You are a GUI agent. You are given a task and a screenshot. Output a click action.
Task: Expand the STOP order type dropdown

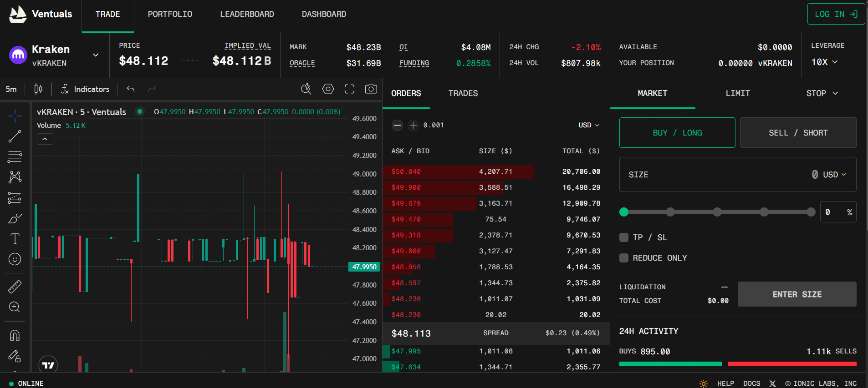822,93
